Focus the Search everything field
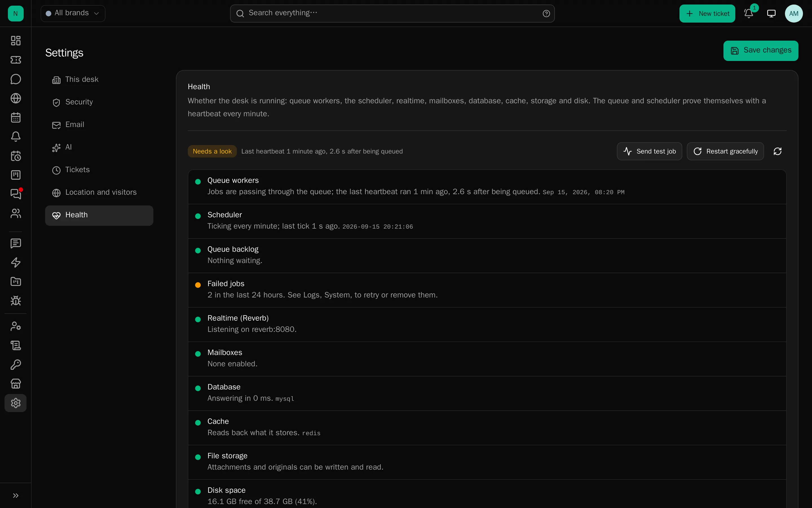812x508 pixels. (392, 14)
